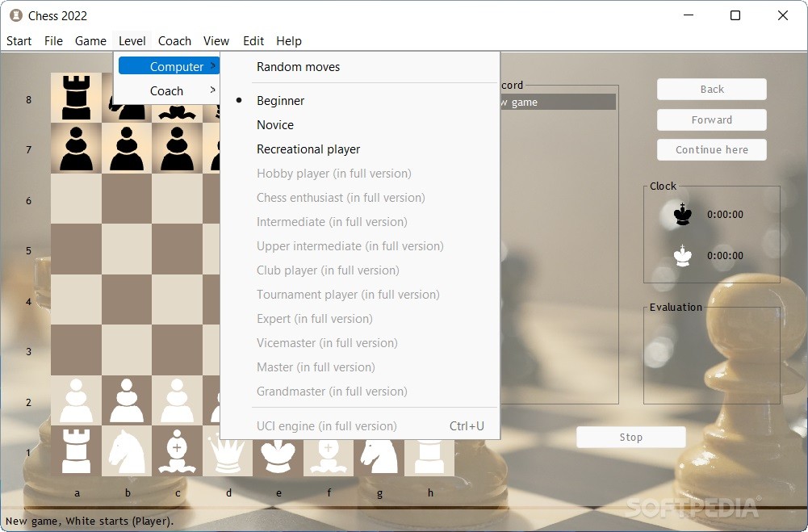Select the black pawn on a7
This screenshot has width=808, height=532.
coord(76,149)
